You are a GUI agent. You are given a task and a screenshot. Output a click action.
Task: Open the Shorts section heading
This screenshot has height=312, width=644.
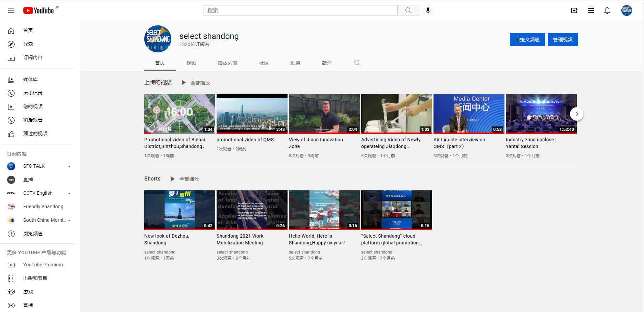[x=152, y=179]
